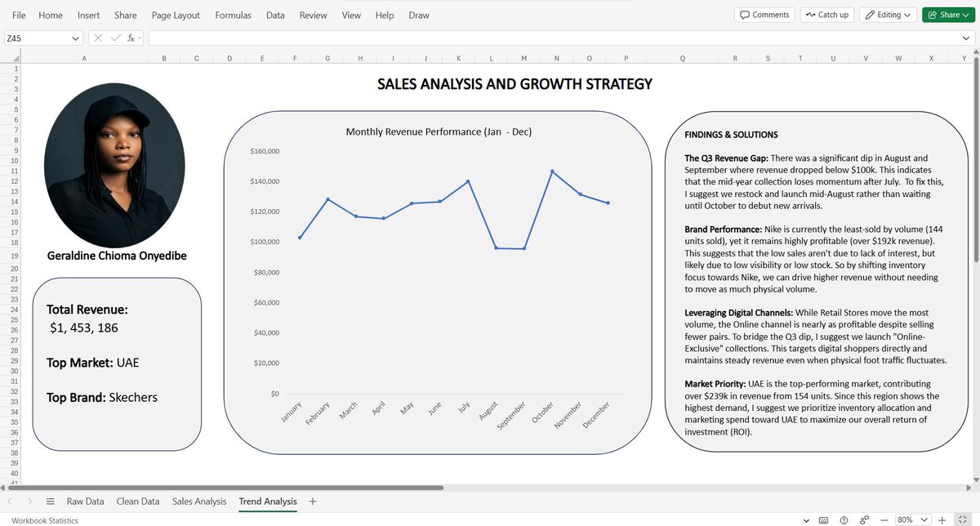Open the Comments pane
This screenshot has height=526, width=980.
[x=765, y=15]
